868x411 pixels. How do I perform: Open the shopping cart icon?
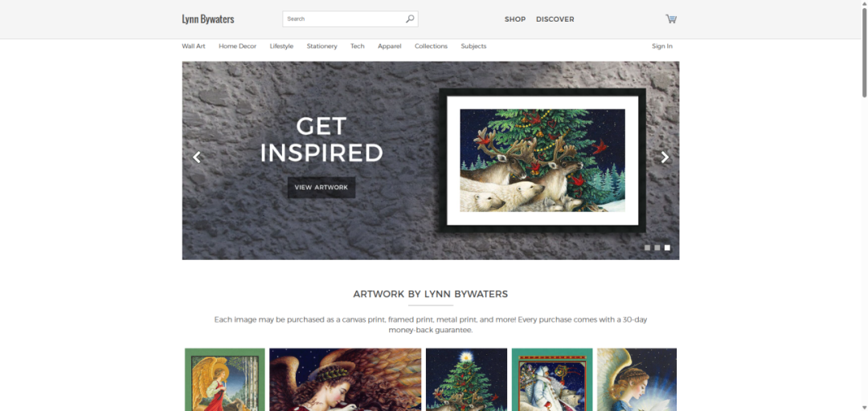(671, 18)
